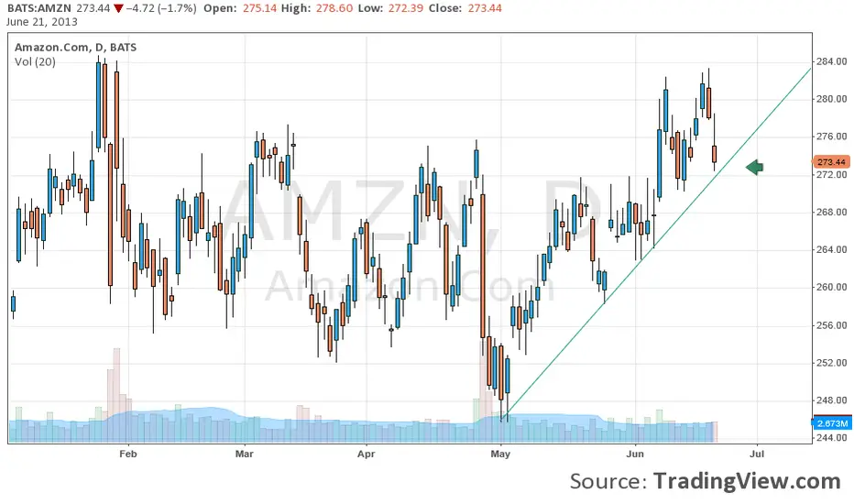Click the Low value 272.39
854x504 pixels.
pyautogui.click(x=405, y=8)
